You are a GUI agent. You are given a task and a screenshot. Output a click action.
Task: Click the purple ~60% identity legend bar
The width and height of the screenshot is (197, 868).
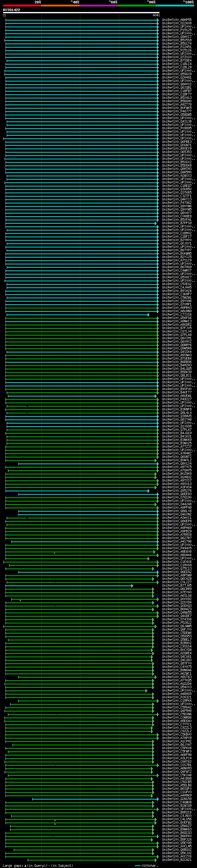99,6
